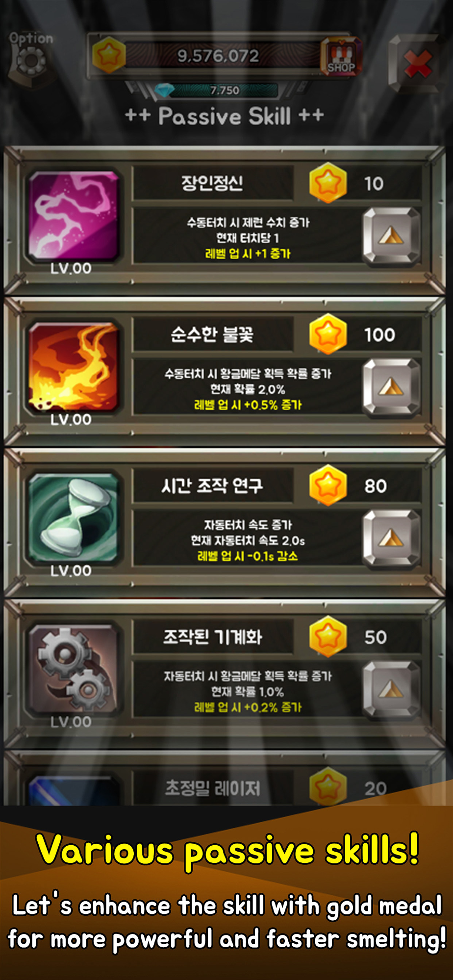
Task: Click the gold medal cost 80 icon
Action: 328,486
